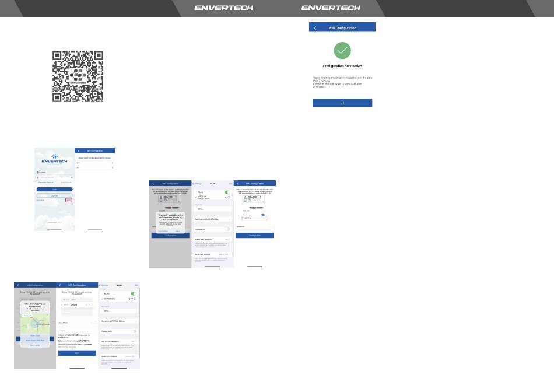
Task: Open the upper device row on device selection screen
Action: tap(94, 163)
